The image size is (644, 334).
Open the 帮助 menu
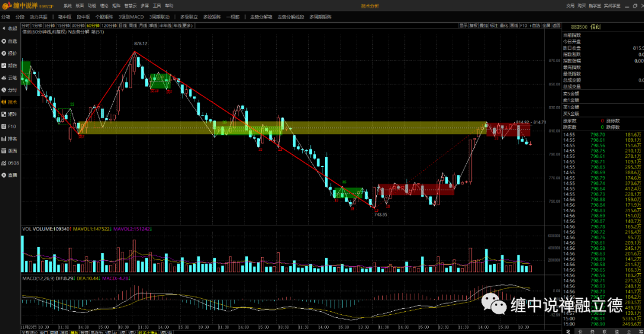tap(169, 6)
